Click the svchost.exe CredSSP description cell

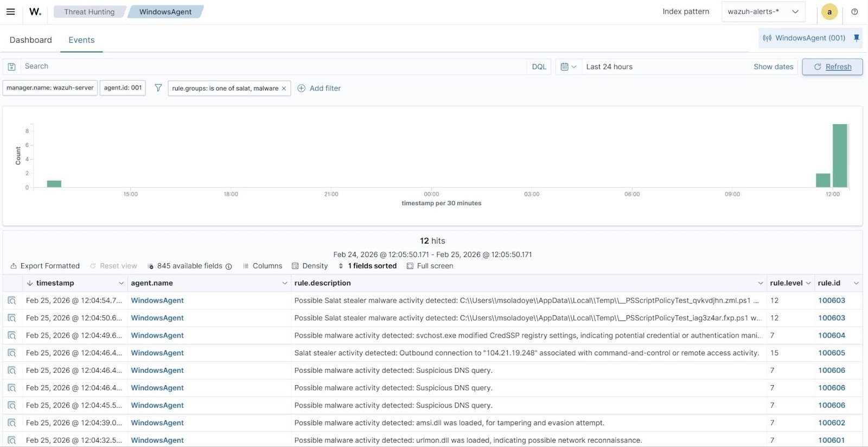(x=528, y=335)
